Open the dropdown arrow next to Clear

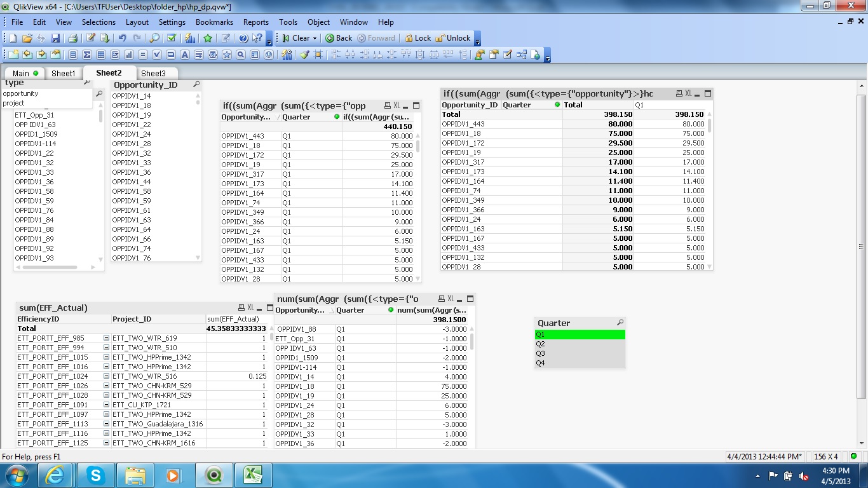(x=315, y=38)
